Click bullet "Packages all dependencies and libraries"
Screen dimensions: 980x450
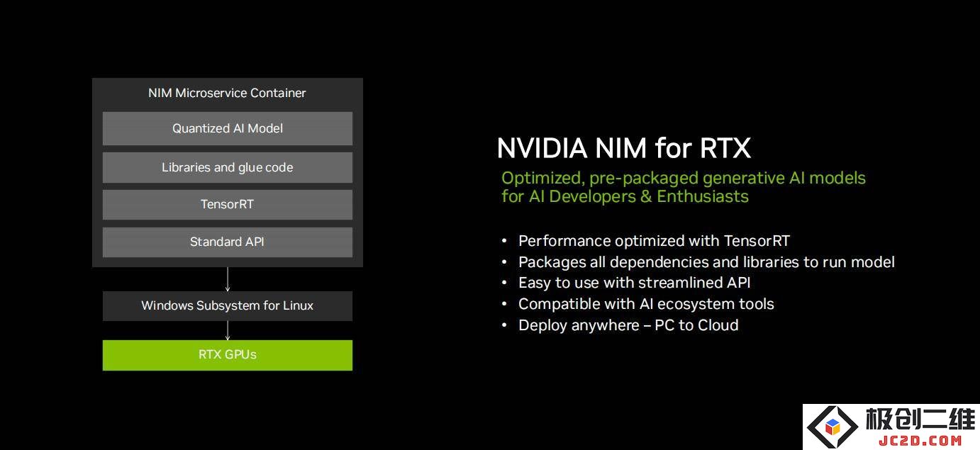click(706, 262)
